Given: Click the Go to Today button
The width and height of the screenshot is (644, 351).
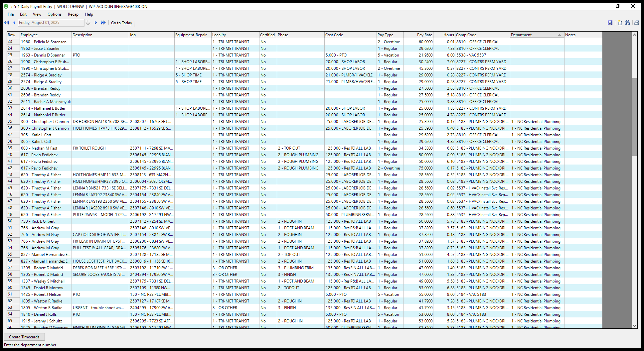Looking at the screenshot, I should click(121, 23).
